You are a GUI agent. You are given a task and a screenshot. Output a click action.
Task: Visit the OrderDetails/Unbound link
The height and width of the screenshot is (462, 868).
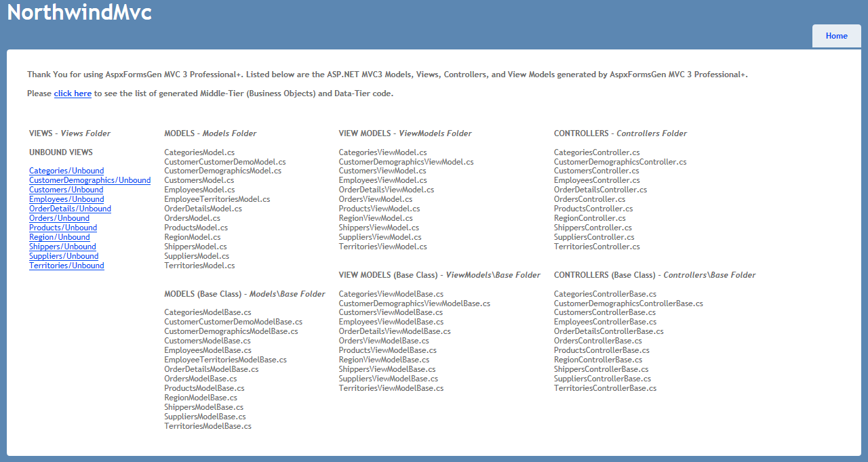(x=70, y=209)
